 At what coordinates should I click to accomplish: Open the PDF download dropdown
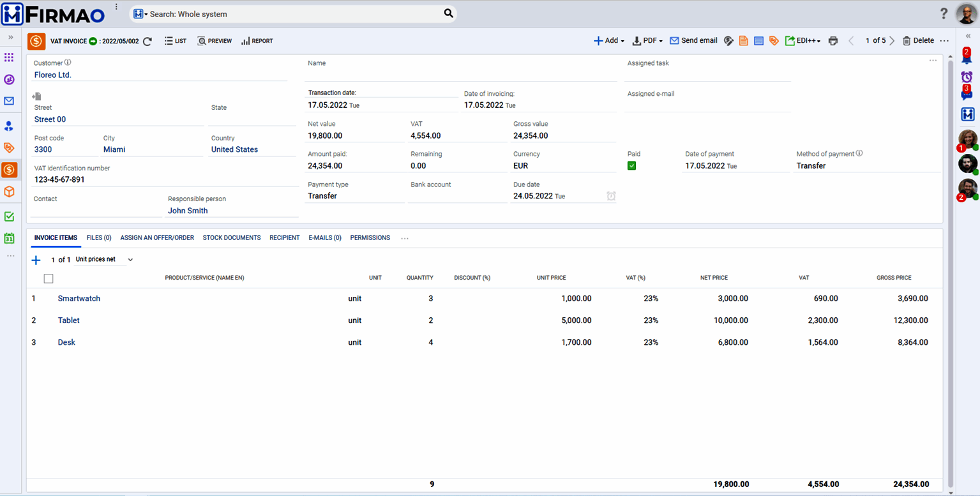pos(647,41)
